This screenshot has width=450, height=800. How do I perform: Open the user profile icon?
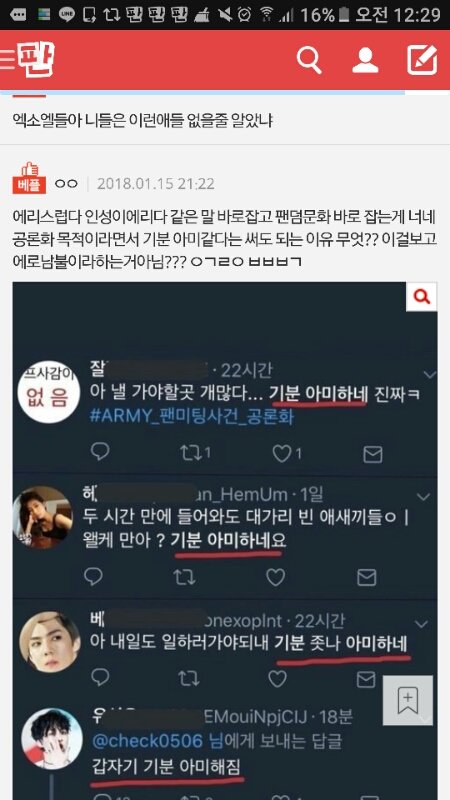click(x=365, y=61)
